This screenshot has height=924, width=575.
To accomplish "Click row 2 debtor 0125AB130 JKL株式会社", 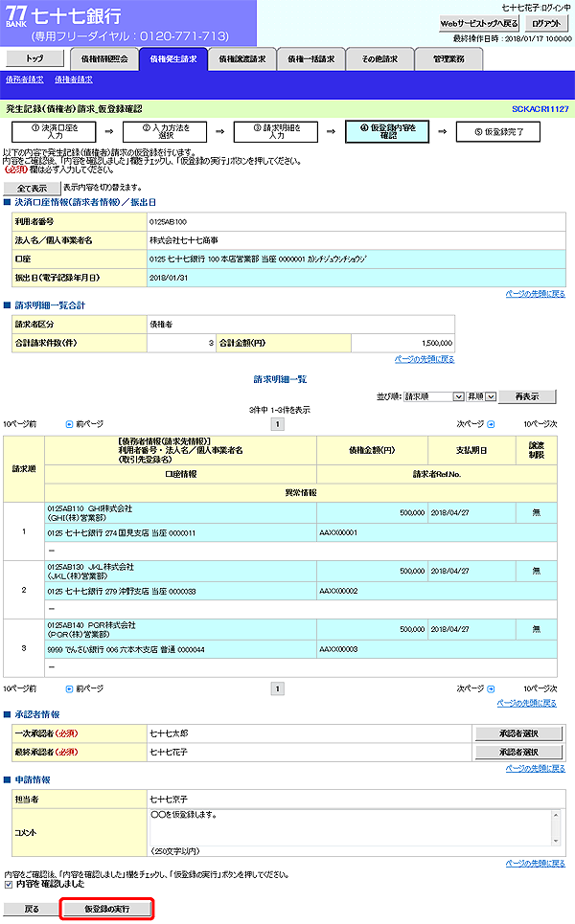I will [91, 567].
